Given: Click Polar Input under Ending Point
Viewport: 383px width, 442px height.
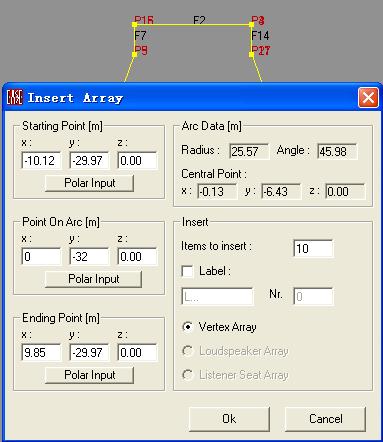Looking at the screenshot, I should pyautogui.click(x=89, y=375).
